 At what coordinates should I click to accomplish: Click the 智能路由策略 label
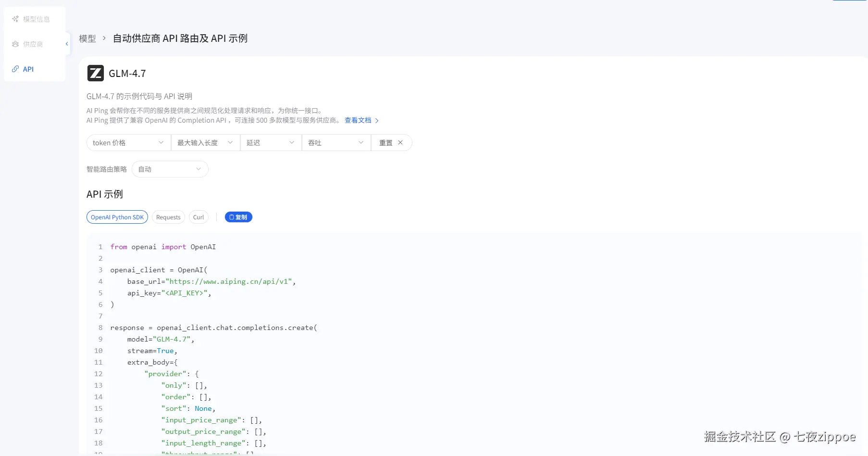coord(107,169)
